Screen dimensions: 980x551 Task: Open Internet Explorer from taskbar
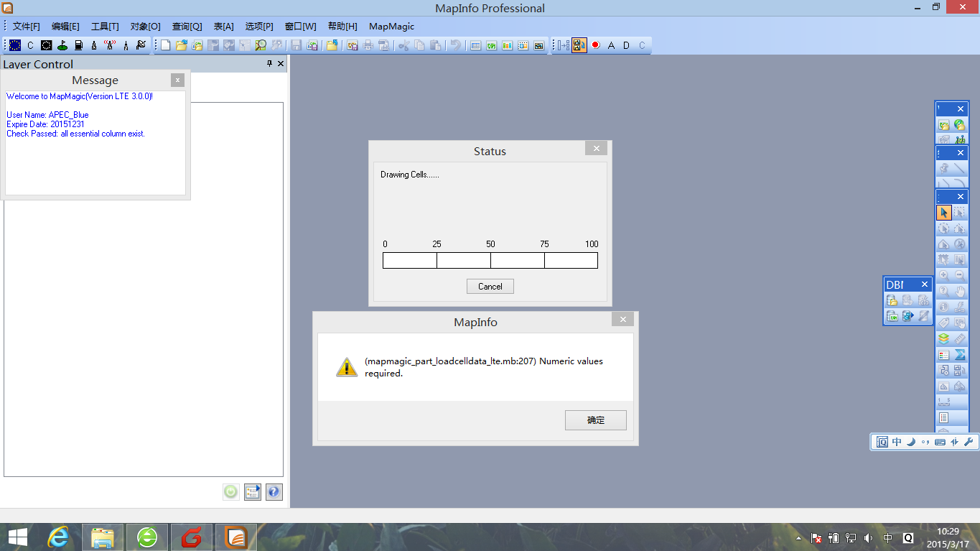pos(58,537)
